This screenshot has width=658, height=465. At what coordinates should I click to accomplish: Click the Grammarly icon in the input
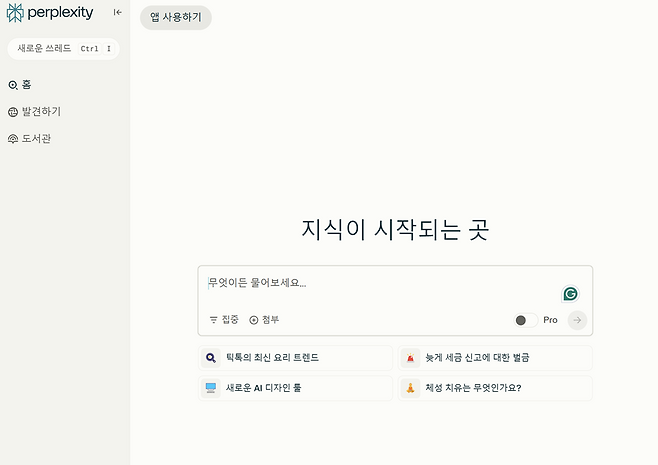[x=570, y=294]
